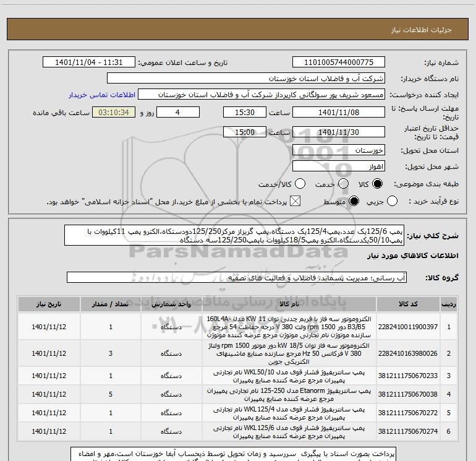Click quantity 5 in the Etanorm row
Viewport: 476px width, 461px height.
pyautogui.click(x=111, y=394)
